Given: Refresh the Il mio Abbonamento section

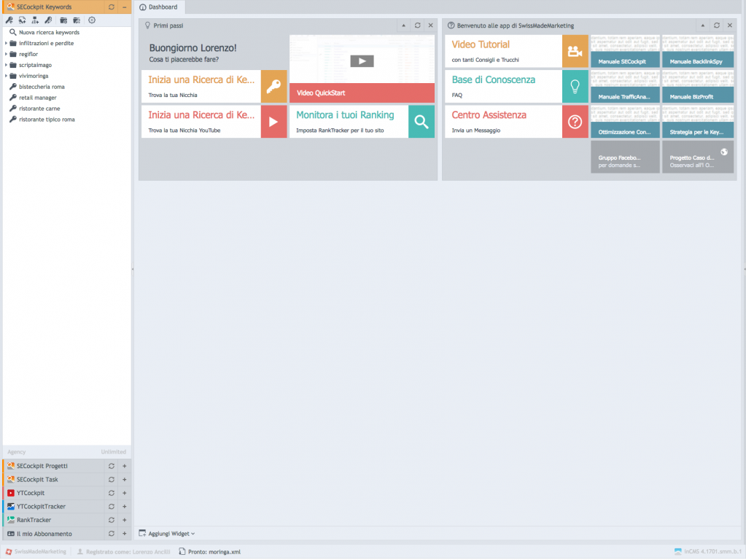Looking at the screenshot, I should 112,534.
